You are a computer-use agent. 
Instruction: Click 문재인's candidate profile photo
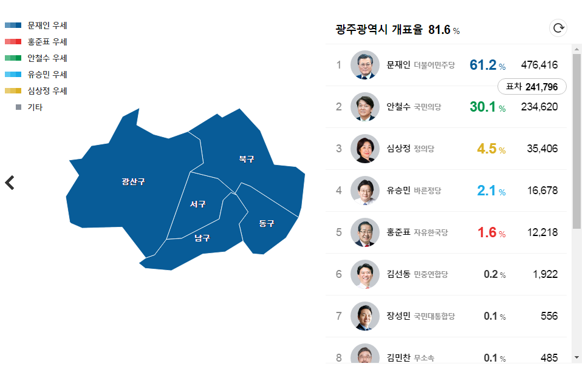click(x=364, y=65)
